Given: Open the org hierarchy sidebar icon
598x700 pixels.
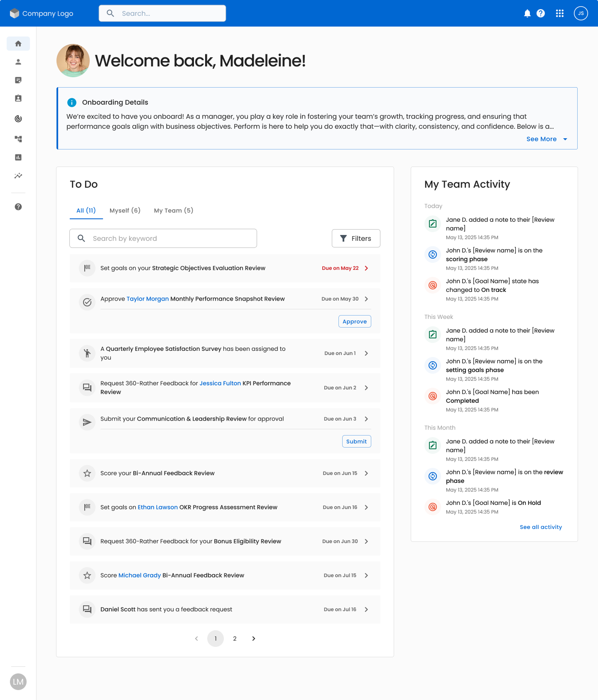Looking at the screenshot, I should (x=18, y=139).
